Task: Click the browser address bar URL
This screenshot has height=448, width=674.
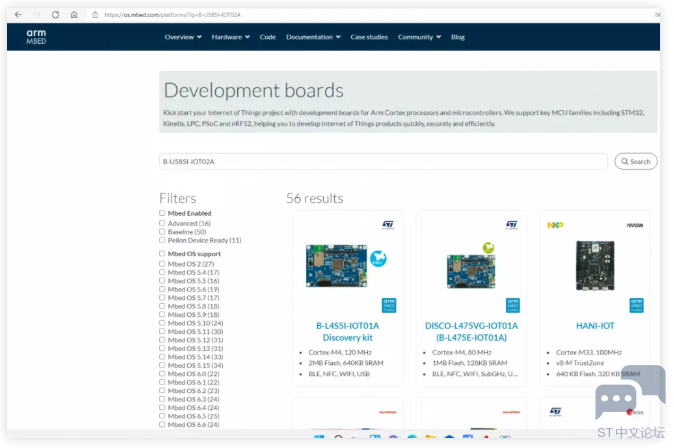Action: (172, 15)
